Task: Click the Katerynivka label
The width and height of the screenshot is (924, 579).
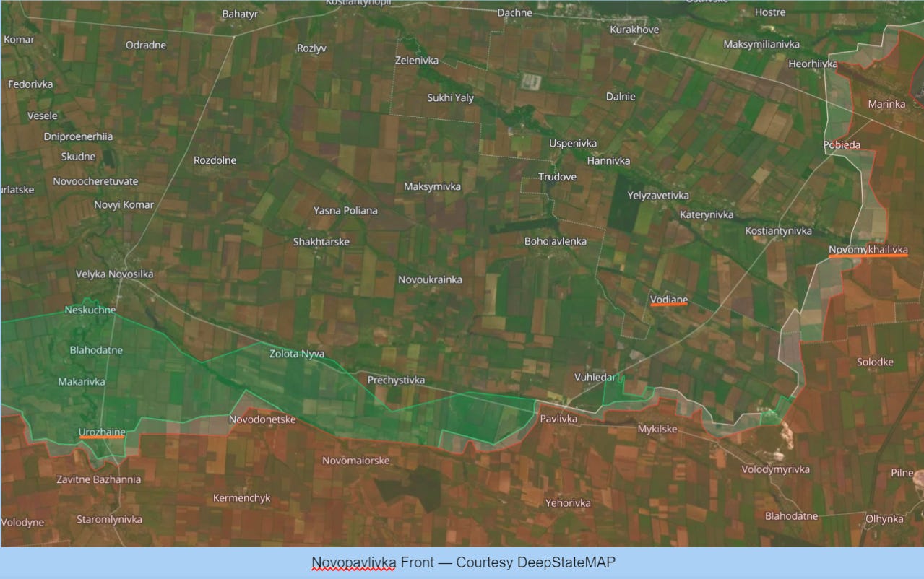Action: pos(707,214)
